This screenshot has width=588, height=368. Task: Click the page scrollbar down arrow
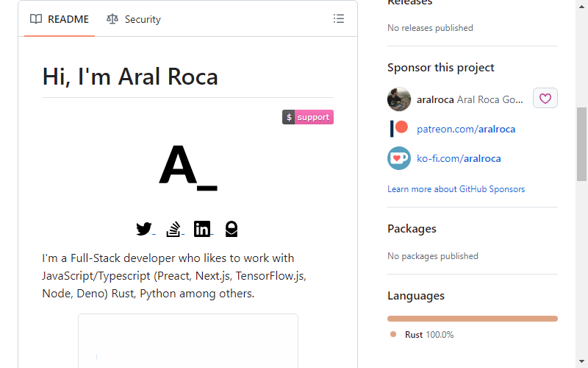pyautogui.click(x=581, y=361)
